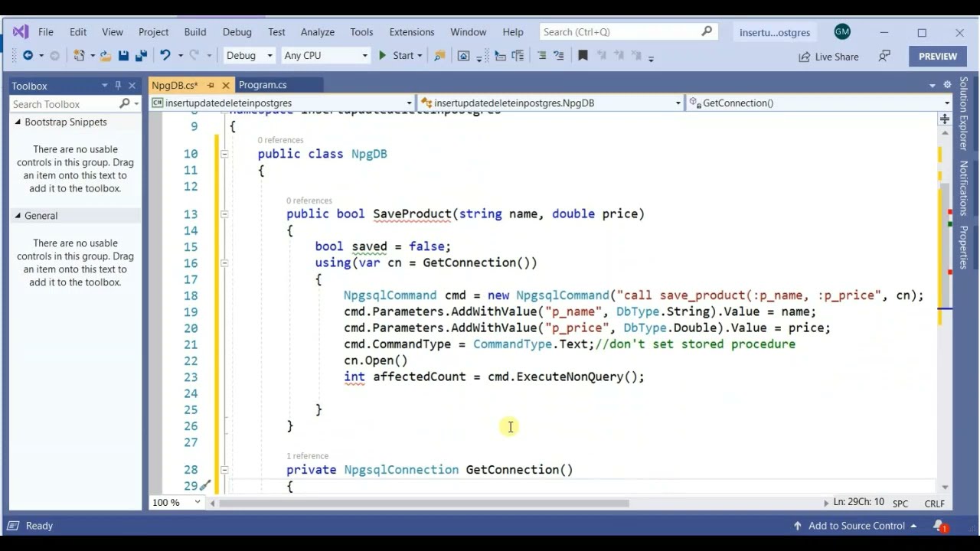980x551 pixels.
Task: Open the dropdown arrow next to Start
Action: coord(420,55)
